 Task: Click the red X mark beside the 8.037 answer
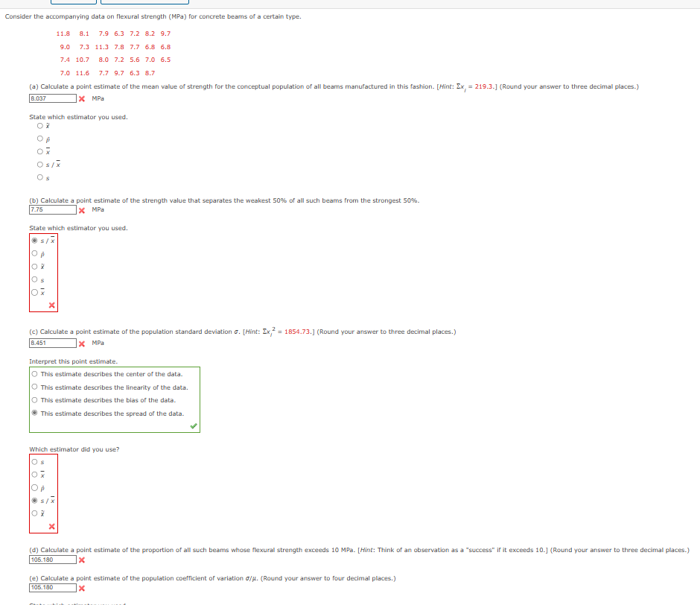point(82,99)
